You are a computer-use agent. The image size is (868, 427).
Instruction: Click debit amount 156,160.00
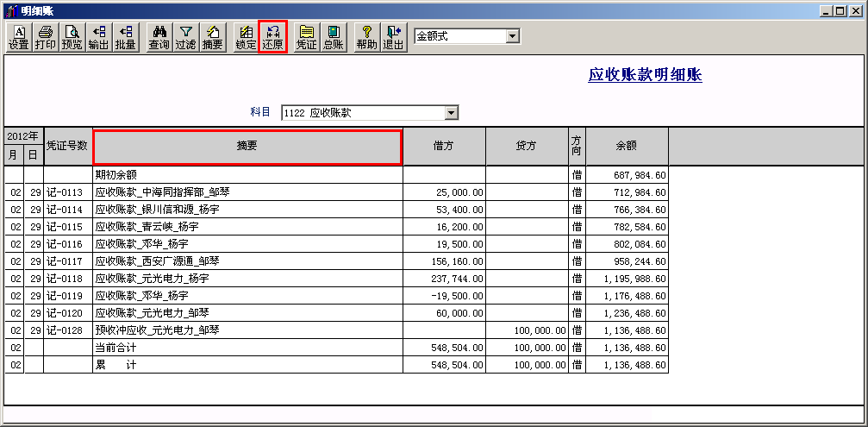457,261
